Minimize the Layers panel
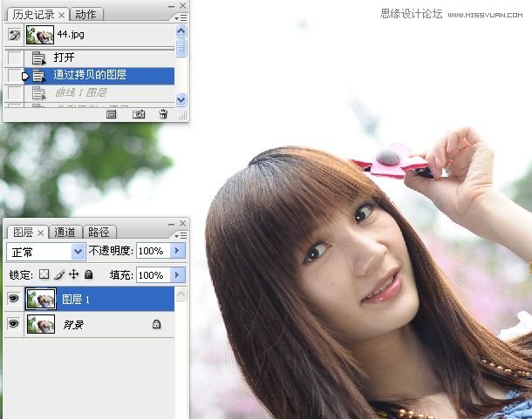Screen dimensions: 532x419 pos(171,224)
